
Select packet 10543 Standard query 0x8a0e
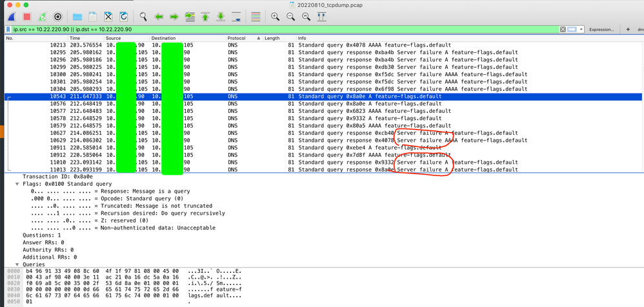click(324, 97)
